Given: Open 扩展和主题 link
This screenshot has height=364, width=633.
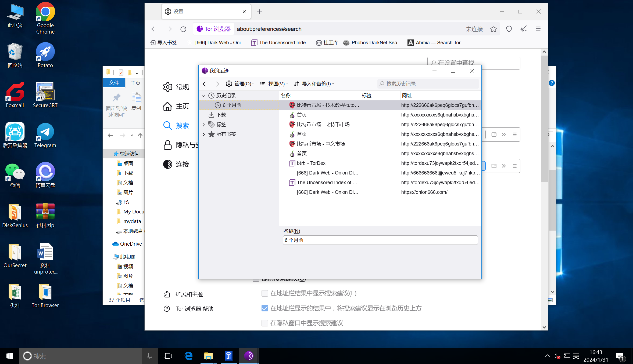Looking at the screenshot, I should (x=183, y=294).
